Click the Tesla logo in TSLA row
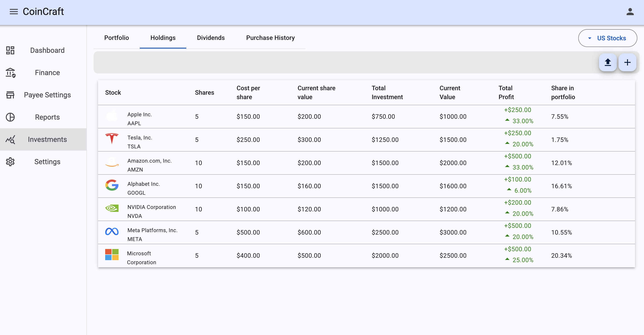The width and height of the screenshot is (644, 335). [x=112, y=139]
